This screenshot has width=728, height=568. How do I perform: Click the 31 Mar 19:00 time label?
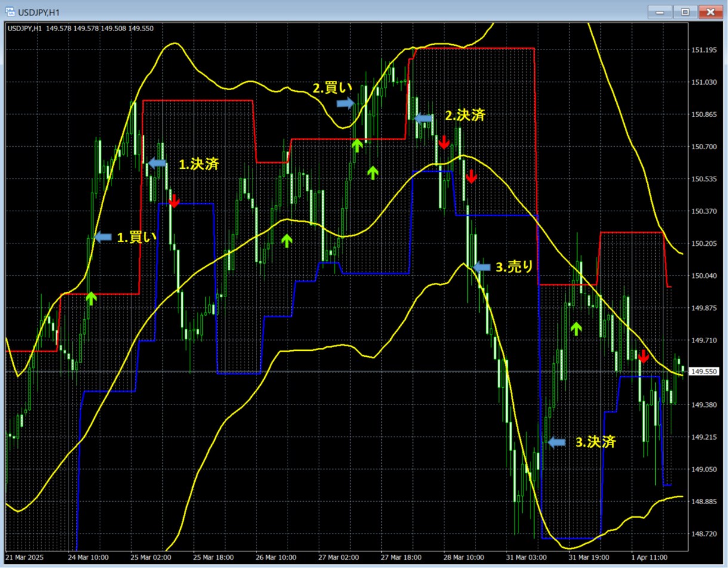(589, 557)
